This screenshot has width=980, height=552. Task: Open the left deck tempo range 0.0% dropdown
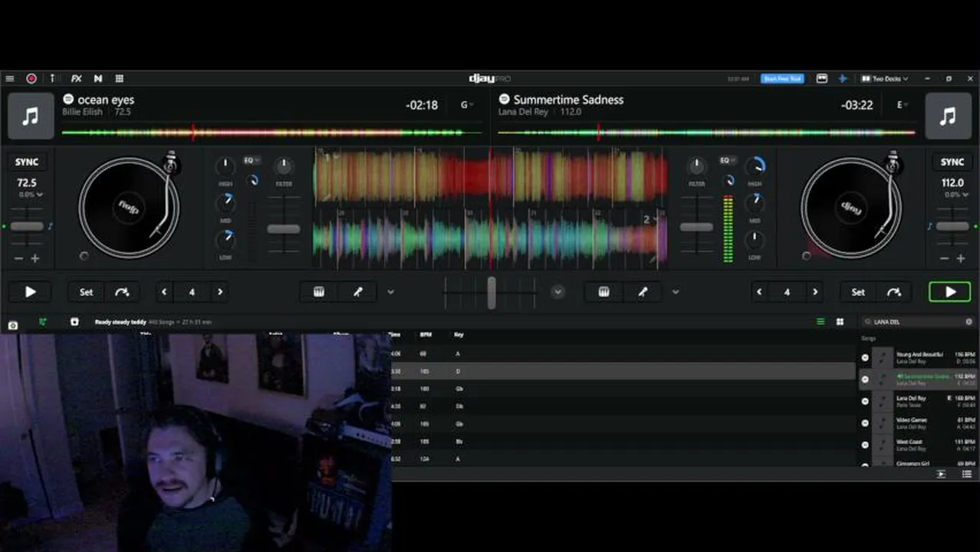coord(31,195)
